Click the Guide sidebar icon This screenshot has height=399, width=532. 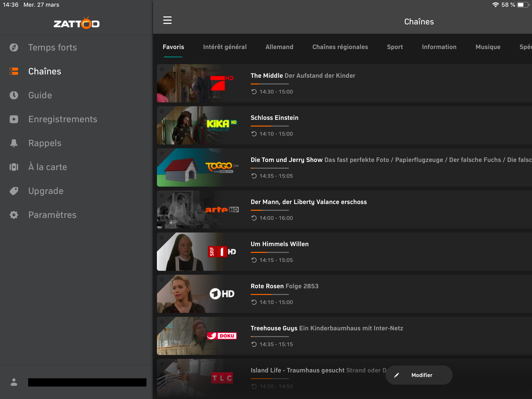pos(14,95)
